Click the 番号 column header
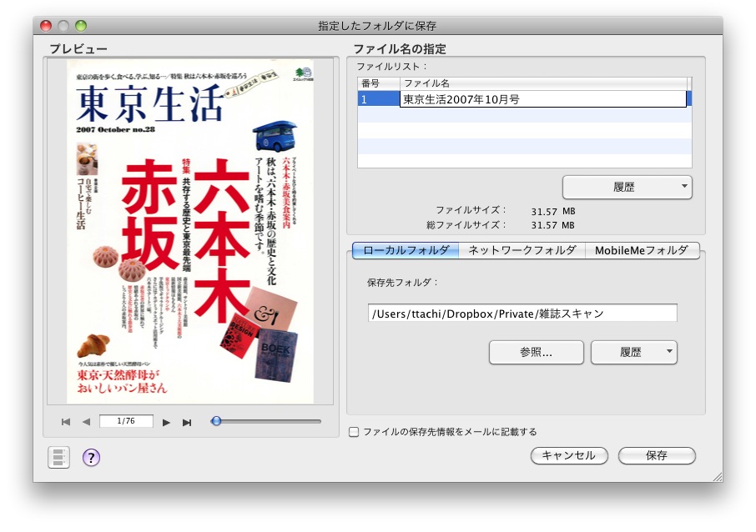756x532 pixels. pos(379,83)
